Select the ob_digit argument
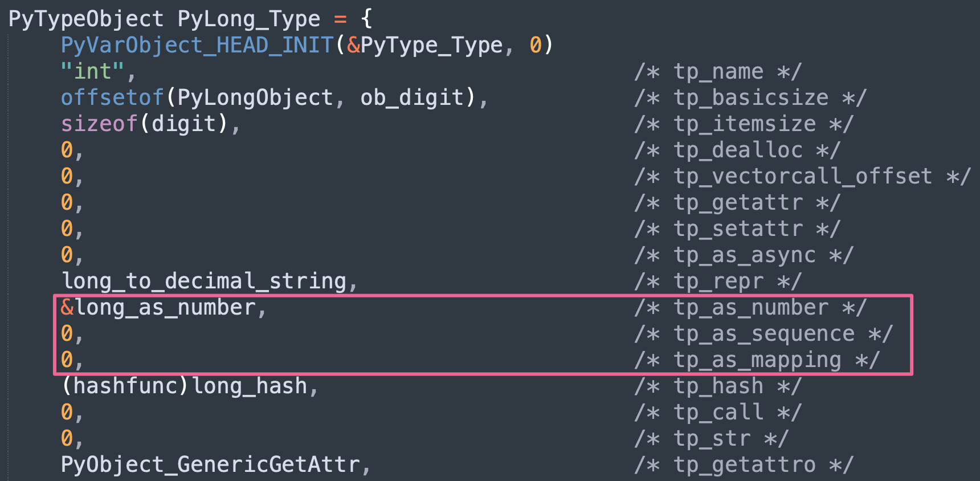This screenshot has width=980, height=481. click(413, 97)
